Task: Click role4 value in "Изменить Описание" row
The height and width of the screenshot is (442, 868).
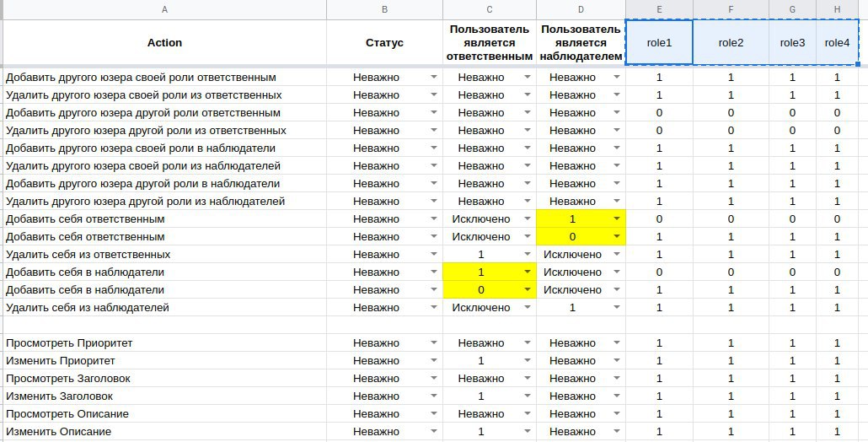Action: [837, 432]
